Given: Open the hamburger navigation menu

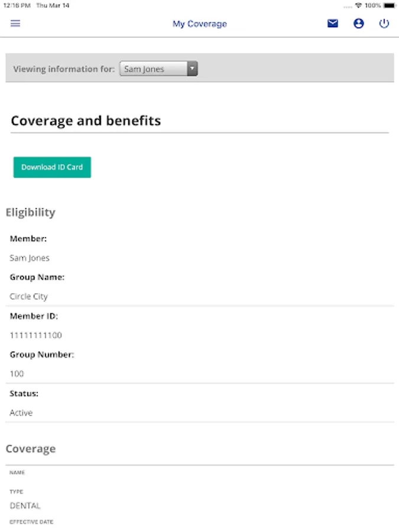Looking at the screenshot, I should pyautogui.click(x=15, y=24).
